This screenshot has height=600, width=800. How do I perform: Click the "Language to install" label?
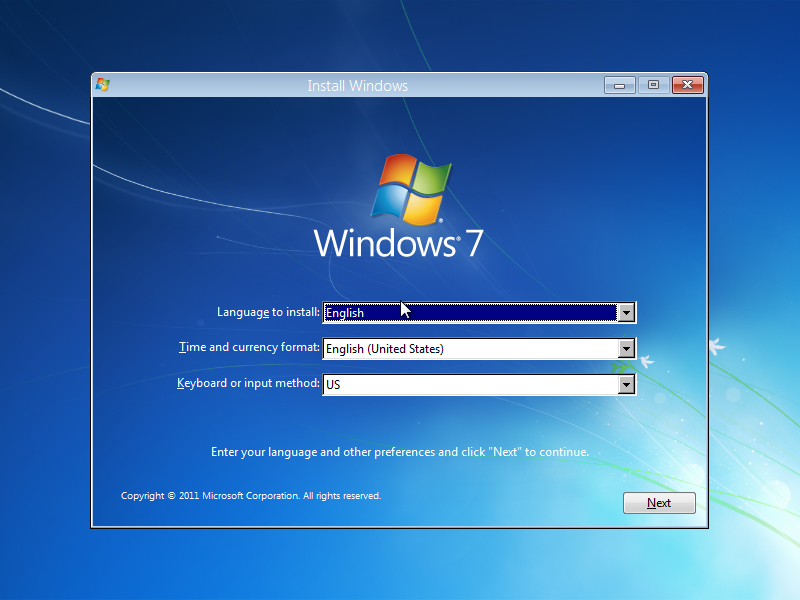[268, 312]
